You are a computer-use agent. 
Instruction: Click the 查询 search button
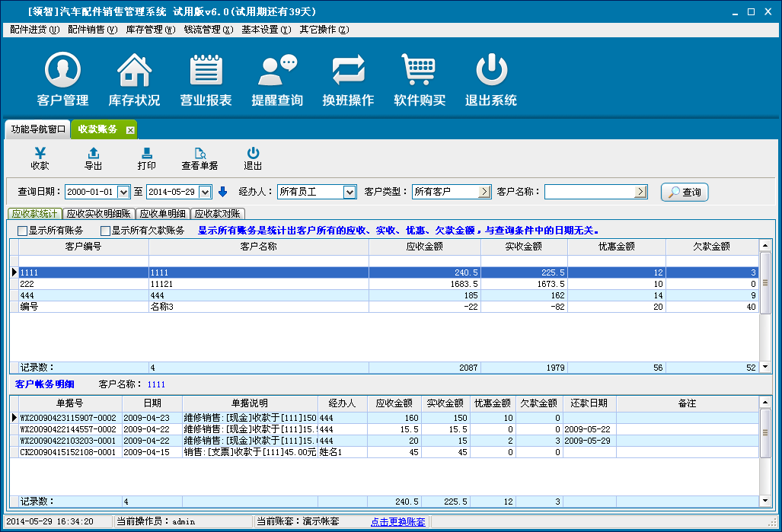coord(685,193)
